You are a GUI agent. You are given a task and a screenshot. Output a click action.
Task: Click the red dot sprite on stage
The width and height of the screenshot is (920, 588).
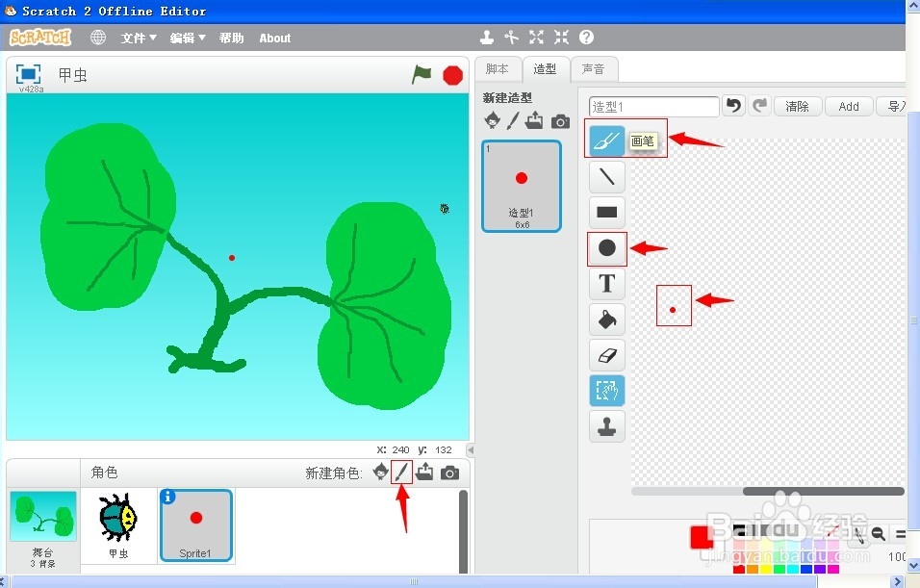[x=232, y=258]
